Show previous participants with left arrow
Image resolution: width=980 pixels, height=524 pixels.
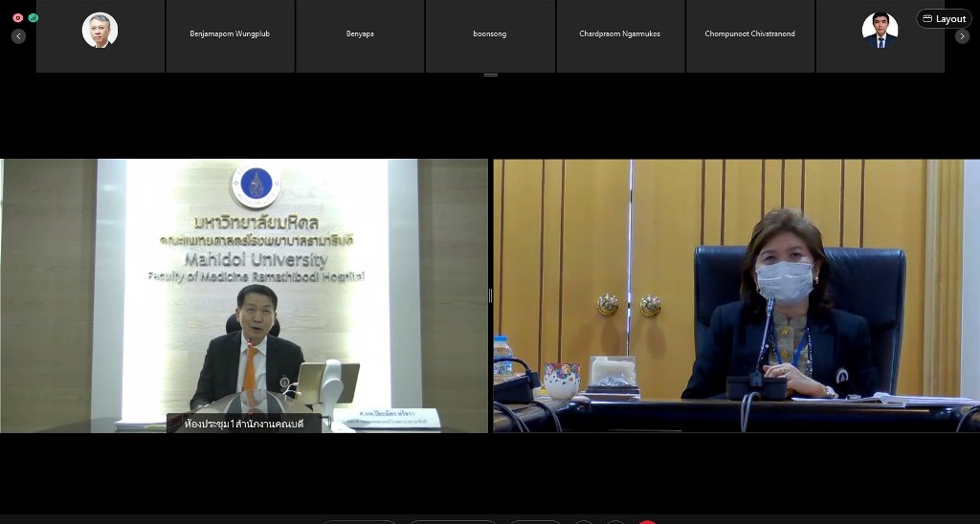18,36
